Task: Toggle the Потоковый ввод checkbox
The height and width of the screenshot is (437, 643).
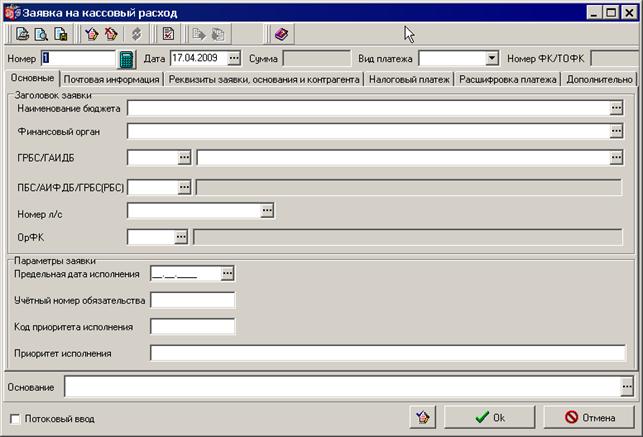Action: pyautogui.click(x=15, y=419)
